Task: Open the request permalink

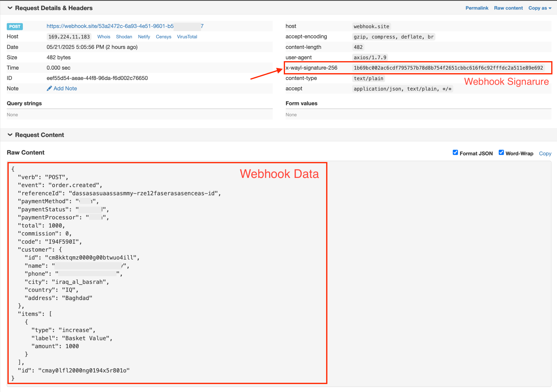Action: pos(477,8)
